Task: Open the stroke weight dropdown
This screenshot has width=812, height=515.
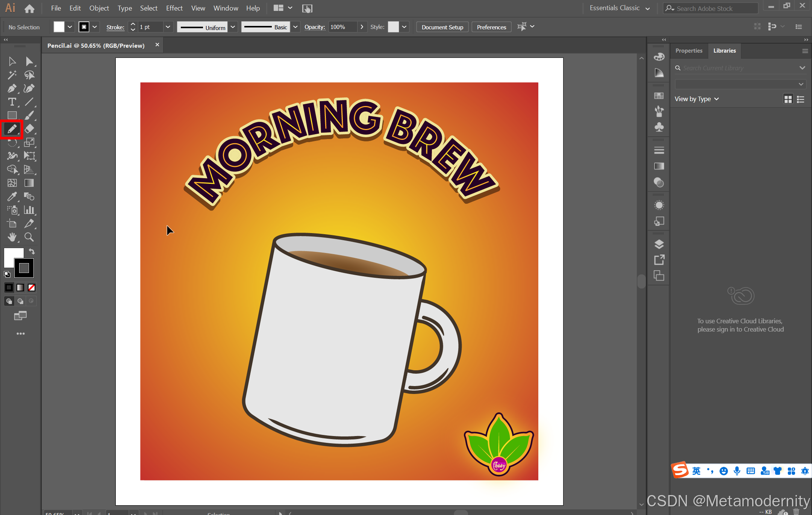Action: [x=168, y=27]
